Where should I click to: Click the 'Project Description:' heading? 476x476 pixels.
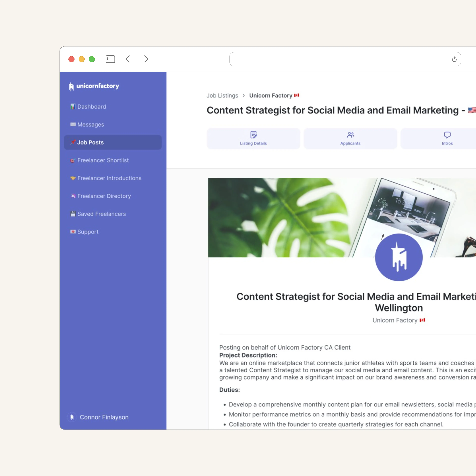[248, 355]
